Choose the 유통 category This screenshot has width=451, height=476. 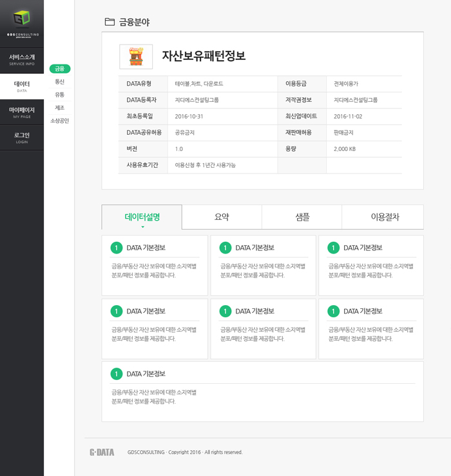(60, 95)
